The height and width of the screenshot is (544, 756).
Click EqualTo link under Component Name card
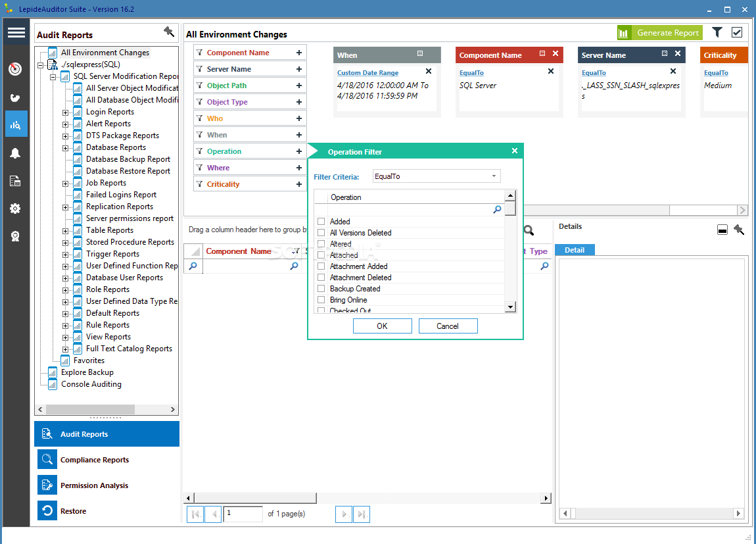[x=471, y=73]
